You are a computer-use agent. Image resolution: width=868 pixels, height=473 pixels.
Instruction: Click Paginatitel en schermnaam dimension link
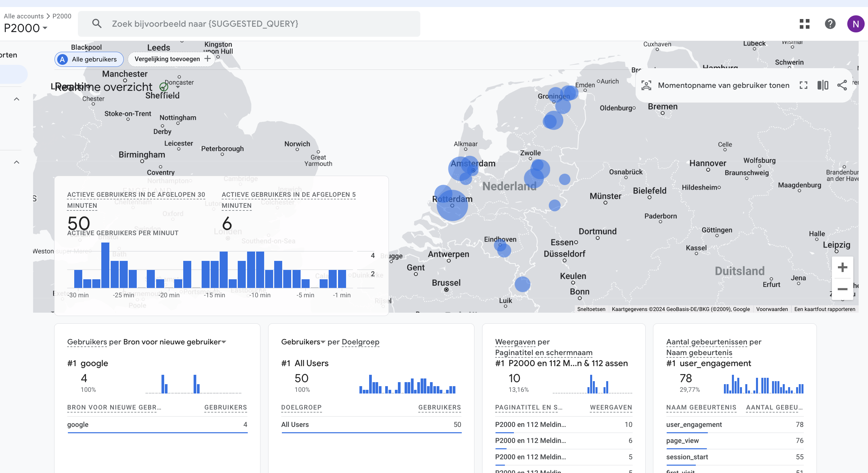tap(543, 352)
